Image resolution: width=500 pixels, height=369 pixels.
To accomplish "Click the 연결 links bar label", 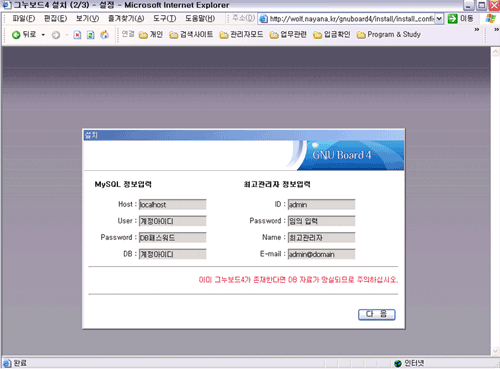I will click(x=128, y=34).
